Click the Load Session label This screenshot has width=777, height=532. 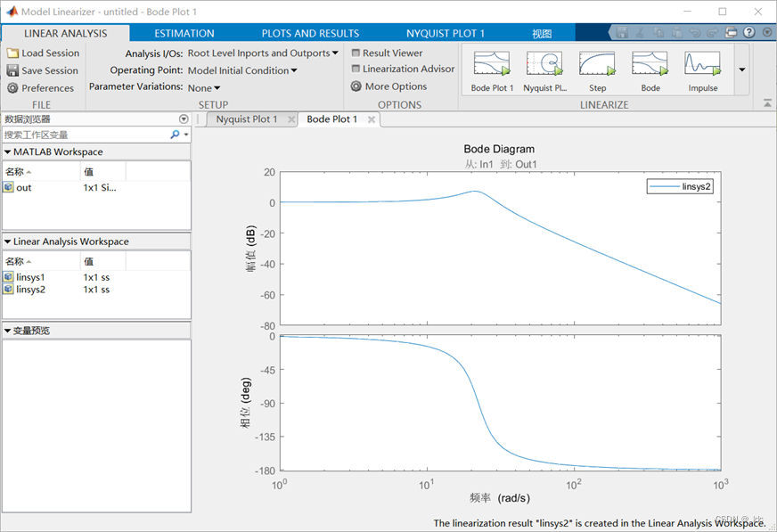pyautogui.click(x=50, y=53)
